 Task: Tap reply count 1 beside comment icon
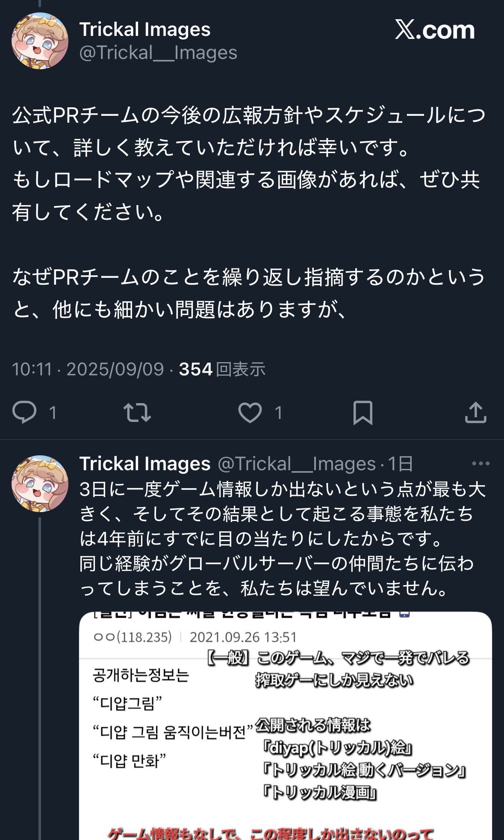[x=53, y=413]
